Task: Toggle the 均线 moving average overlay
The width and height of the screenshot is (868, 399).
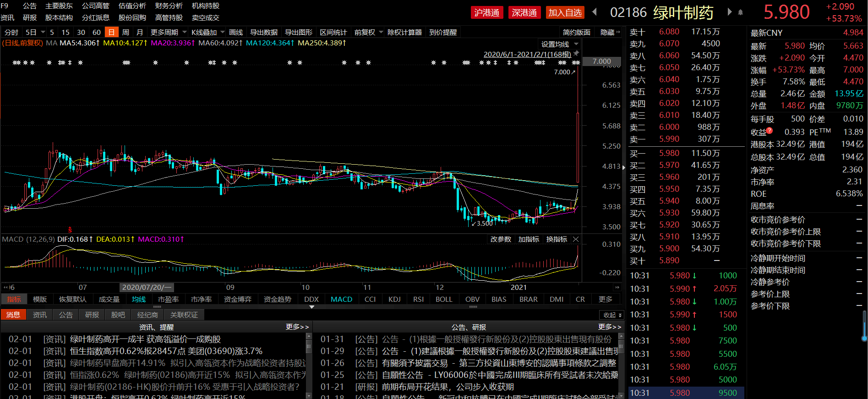Action: pos(139,299)
